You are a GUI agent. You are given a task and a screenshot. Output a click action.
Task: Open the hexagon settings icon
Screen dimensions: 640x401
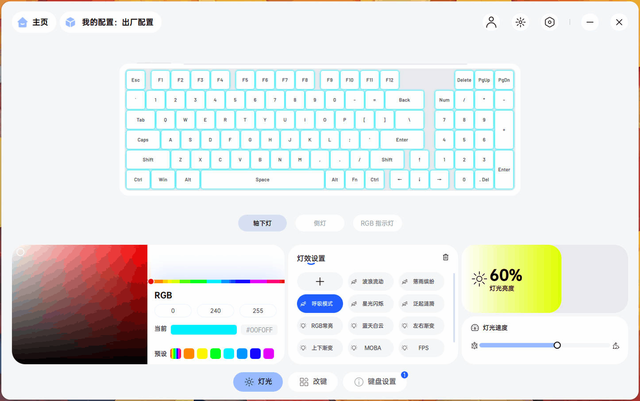pos(550,22)
